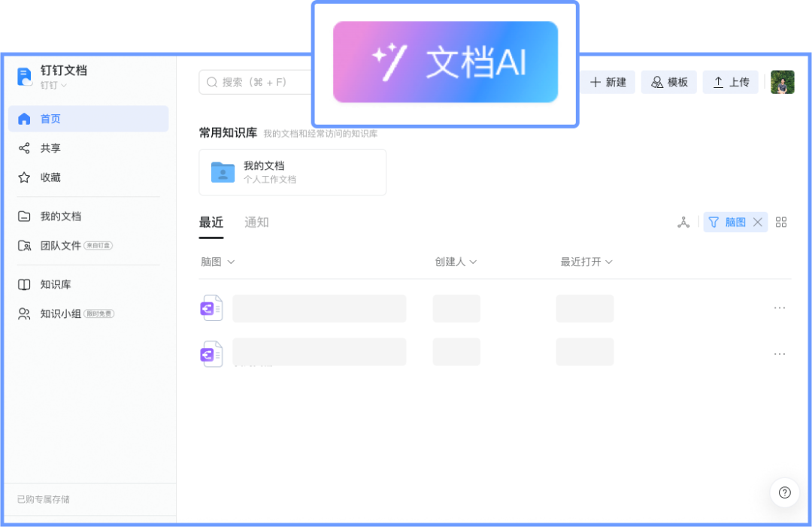This screenshot has height=527, width=812.
Task: Open 知识小组 in the sidebar
Action: [89, 313]
